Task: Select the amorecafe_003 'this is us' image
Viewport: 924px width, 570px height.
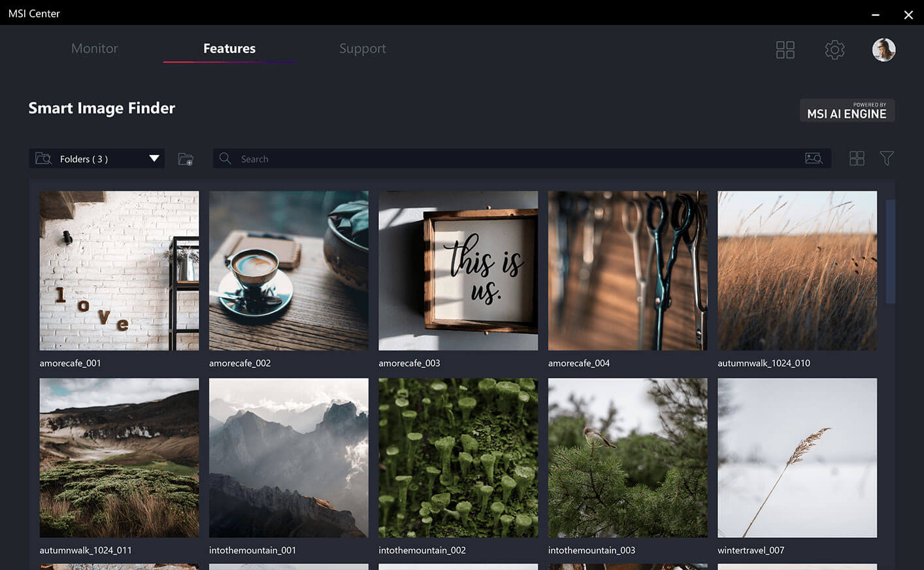Action: click(458, 271)
